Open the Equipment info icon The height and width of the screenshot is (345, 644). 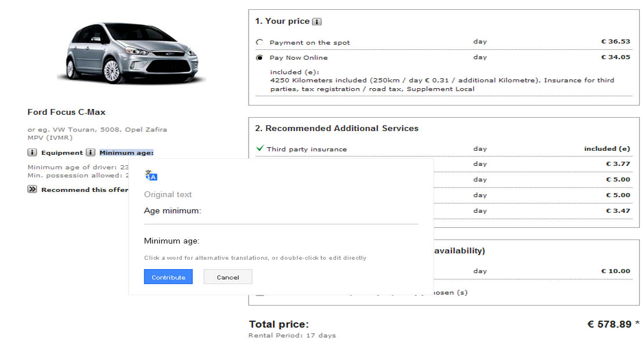(32, 152)
